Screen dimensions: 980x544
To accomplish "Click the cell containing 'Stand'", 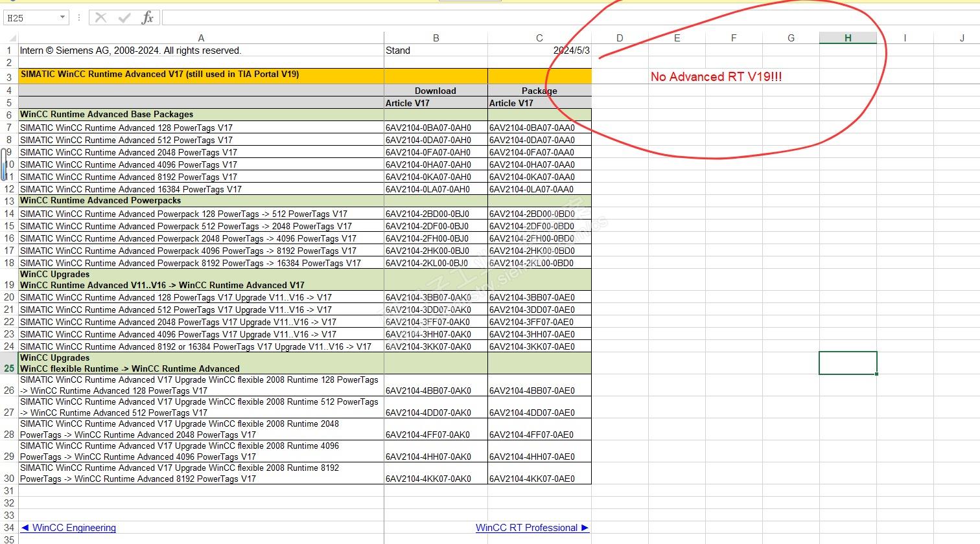I will click(x=436, y=51).
